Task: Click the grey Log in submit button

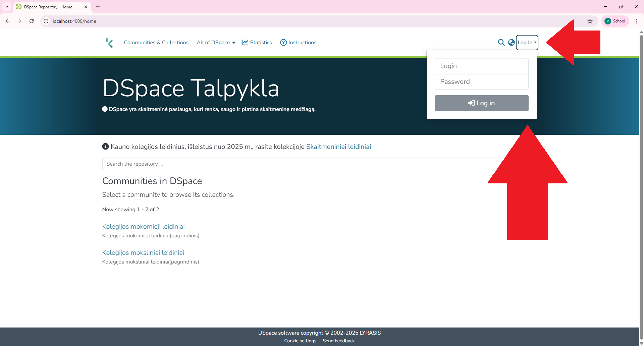Action: click(x=482, y=103)
